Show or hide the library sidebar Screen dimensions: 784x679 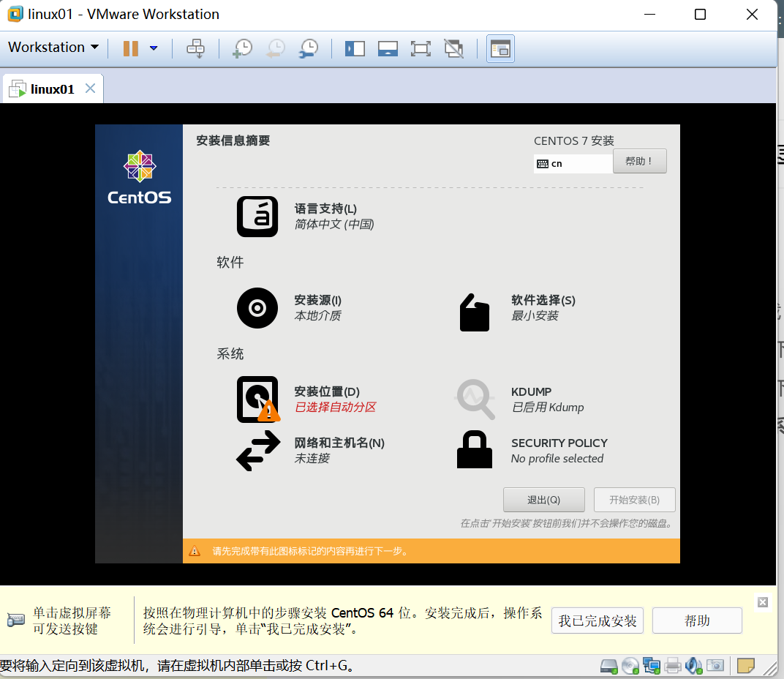point(355,48)
